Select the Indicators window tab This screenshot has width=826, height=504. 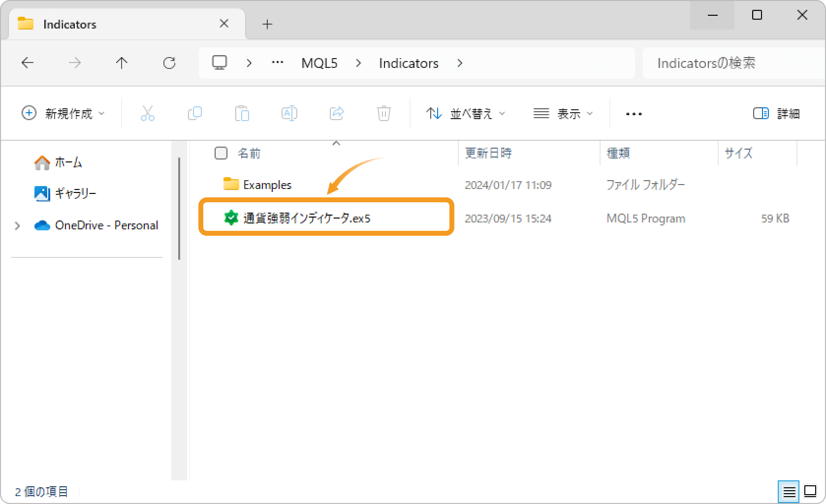(127, 24)
